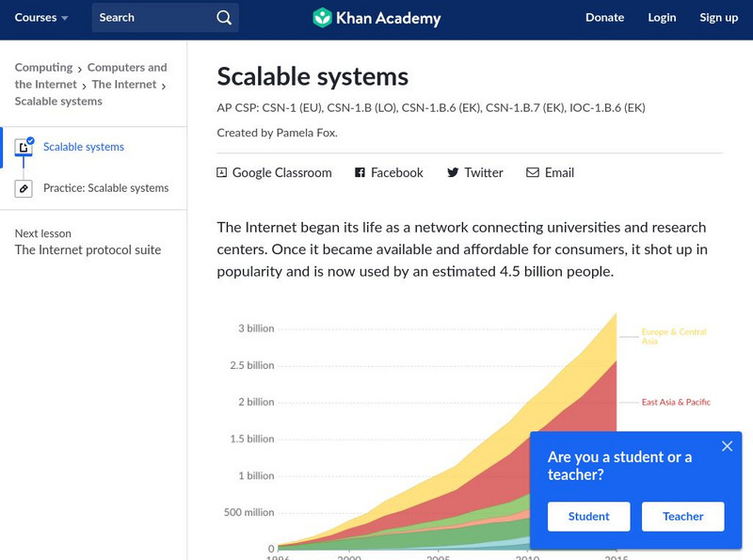Open Practice: Scalable systems lesson item
This screenshot has width=753, height=560.
105,188
